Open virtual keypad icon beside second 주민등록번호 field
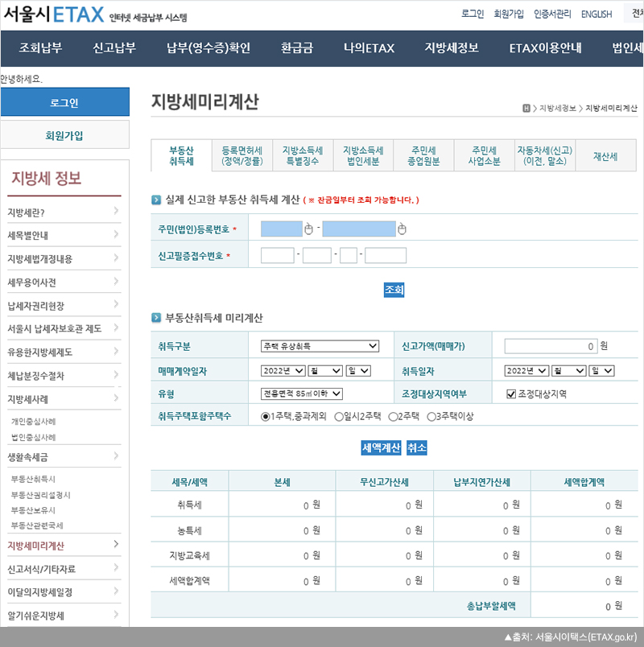The width and height of the screenshot is (644, 647). tap(402, 229)
